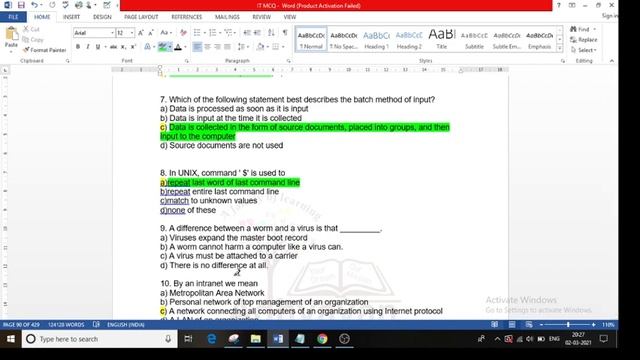The image size is (640, 360).
Task: Toggle Subscript formatting
Action: (x=123, y=47)
